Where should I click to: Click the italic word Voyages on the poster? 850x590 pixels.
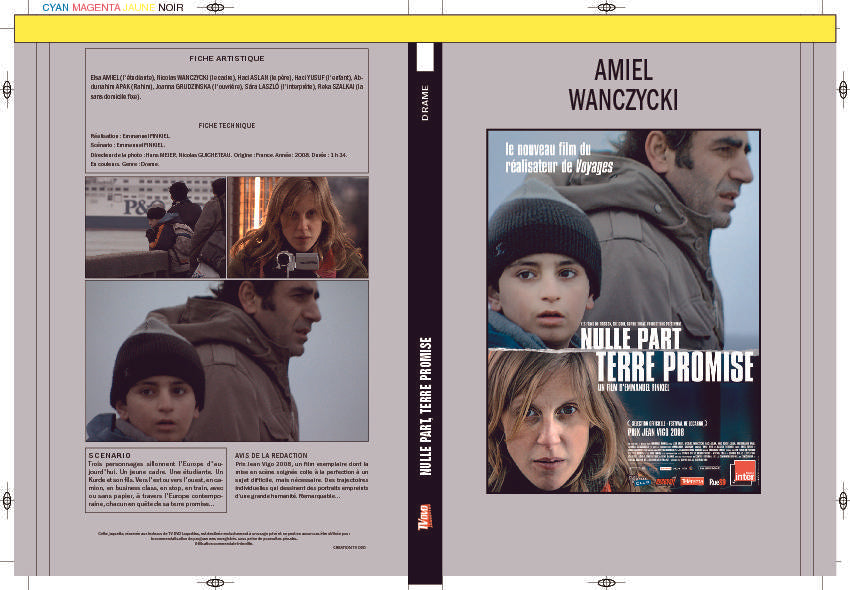click(594, 166)
